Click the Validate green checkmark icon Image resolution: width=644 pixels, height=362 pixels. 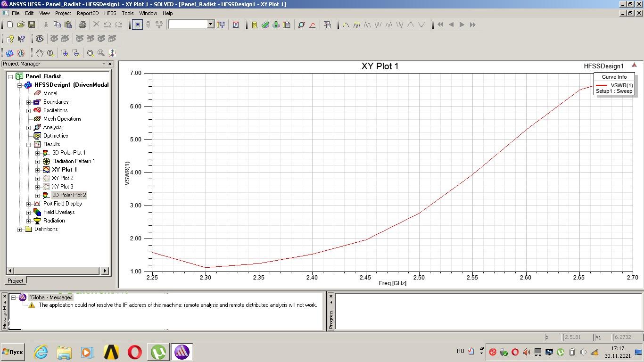[265, 25]
